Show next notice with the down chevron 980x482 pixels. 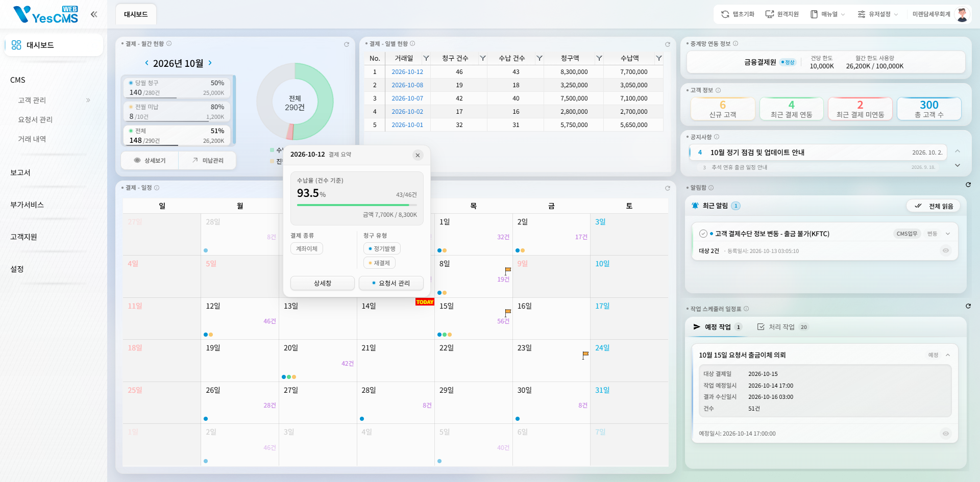958,165
